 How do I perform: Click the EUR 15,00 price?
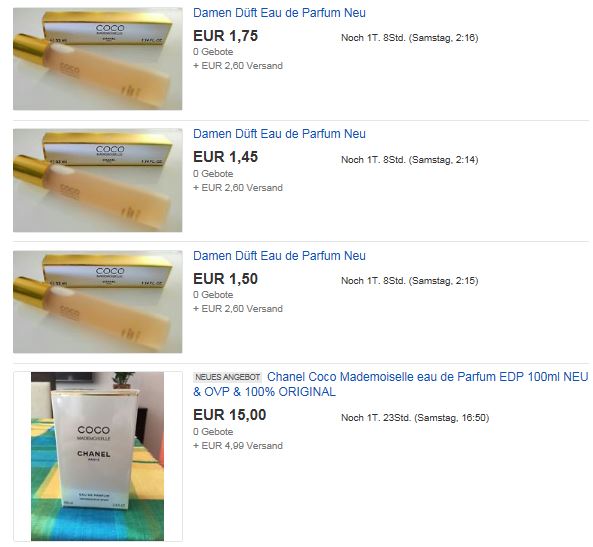pos(230,415)
